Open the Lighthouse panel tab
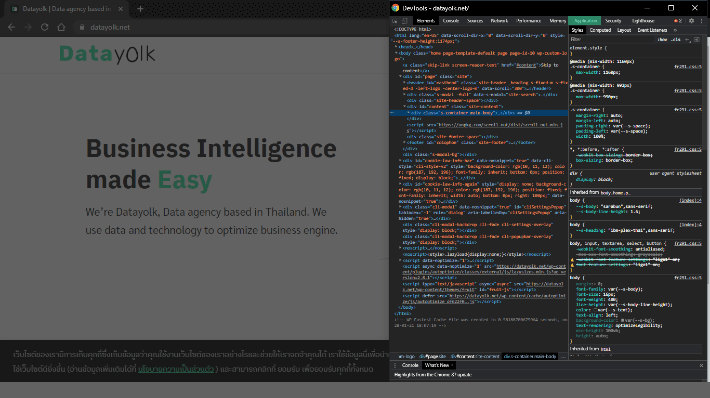 (x=643, y=21)
